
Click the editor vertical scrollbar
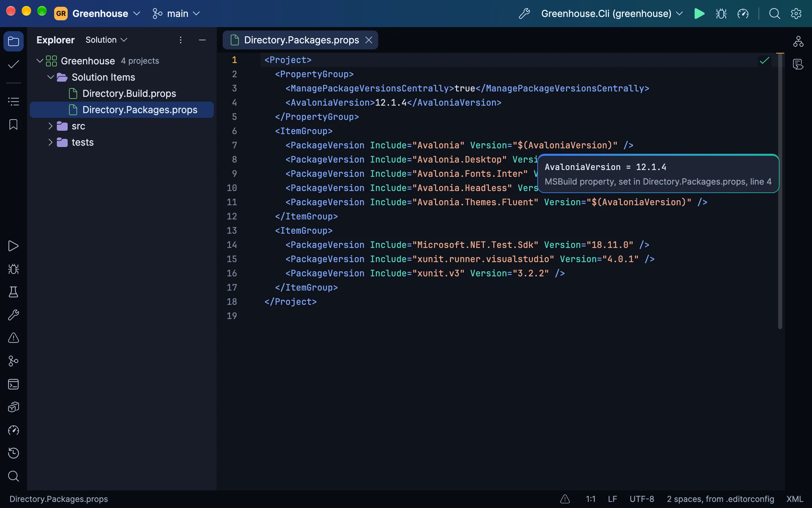point(780,191)
